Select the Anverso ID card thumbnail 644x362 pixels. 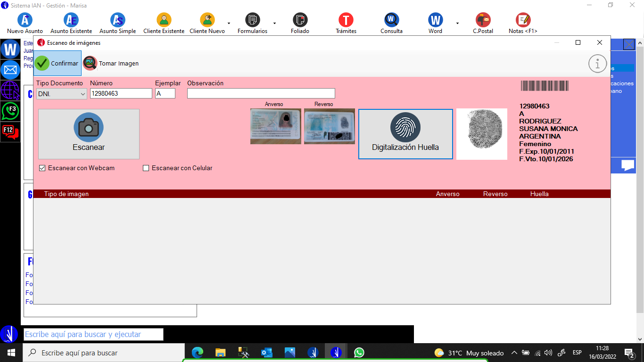[275, 126]
